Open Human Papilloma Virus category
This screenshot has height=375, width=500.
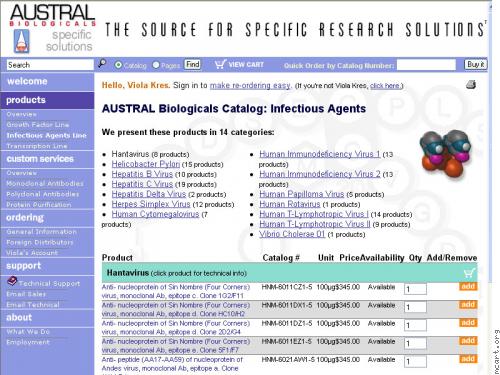(x=301, y=194)
